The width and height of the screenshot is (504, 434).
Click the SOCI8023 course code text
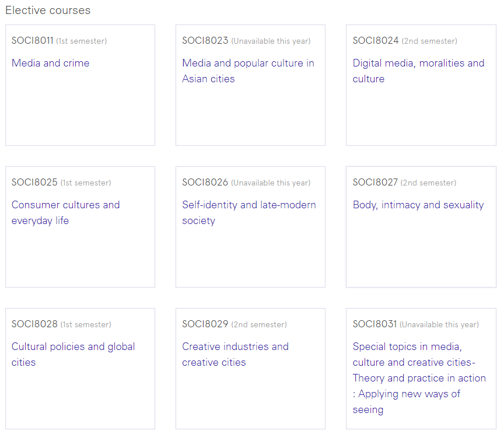pyautogui.click(x=205, y=40)
